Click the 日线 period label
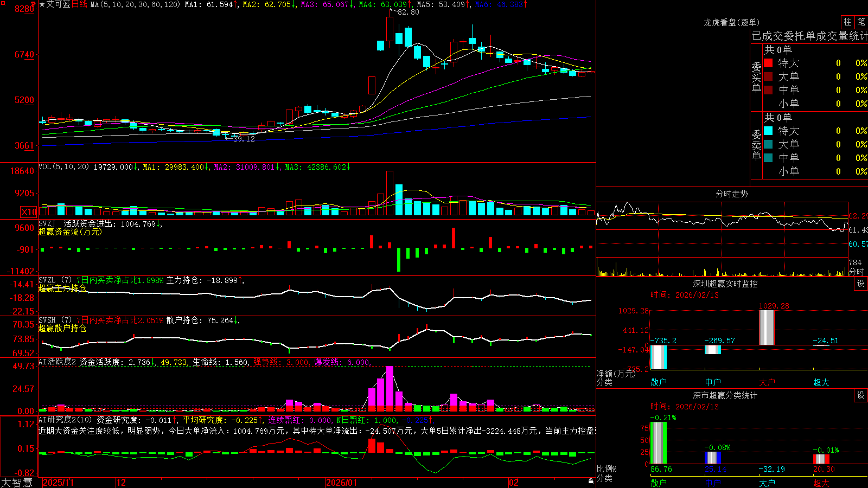Image resolution: width=868 pixels, height=488 pixels. tap(79, 4)
